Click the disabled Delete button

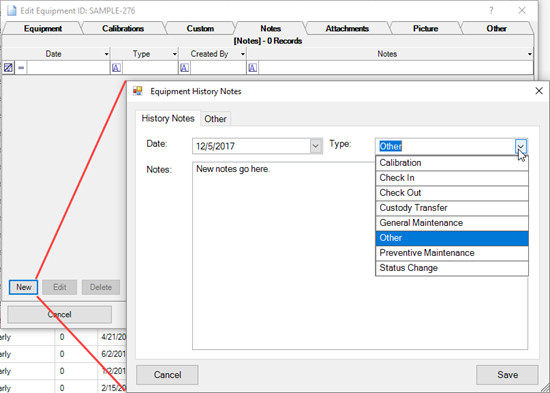click(101, 287)
